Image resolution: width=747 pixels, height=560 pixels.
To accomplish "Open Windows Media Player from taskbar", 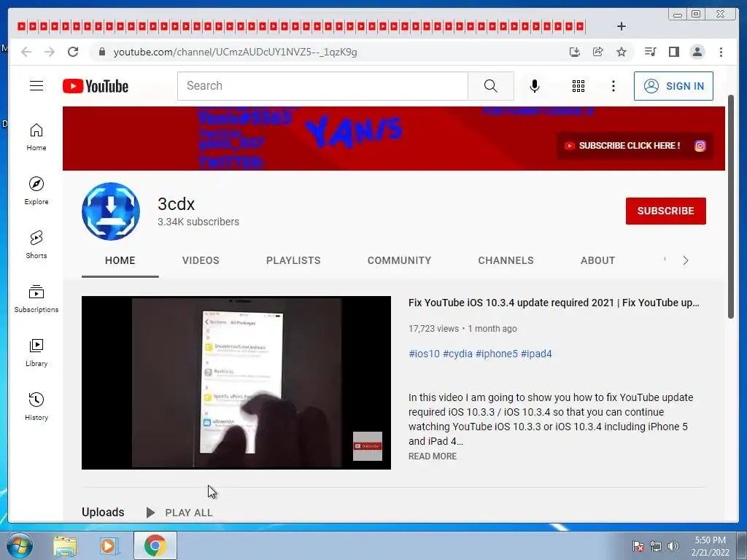I will click(x=109, y=546).
